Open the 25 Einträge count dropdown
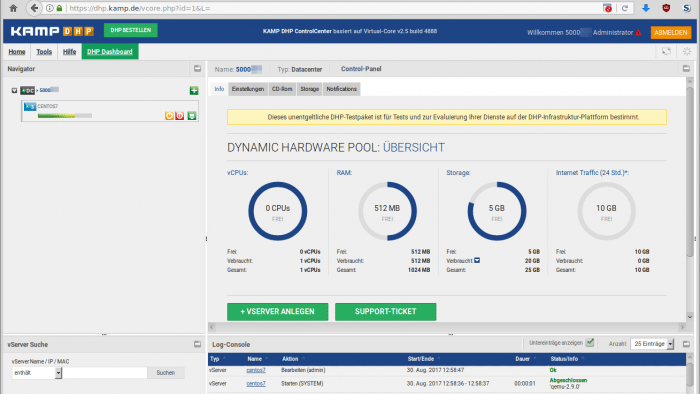Screen dimensions: 700x394 [652, 344]
